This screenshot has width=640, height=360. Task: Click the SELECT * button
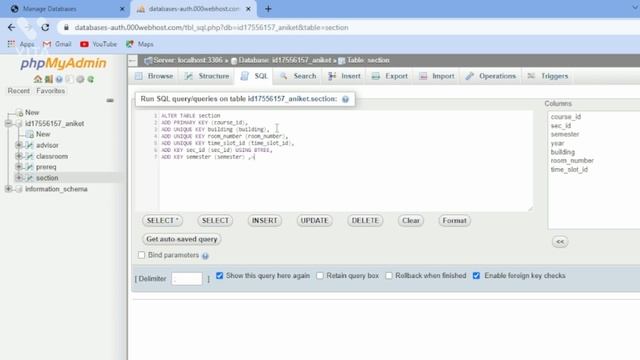click(162, 220)
